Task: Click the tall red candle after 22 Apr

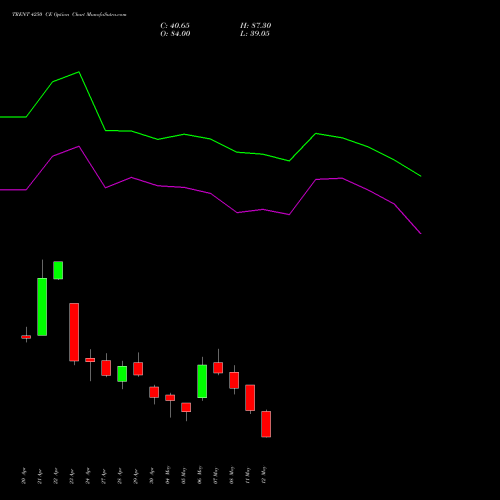Action: pos(74,332)
